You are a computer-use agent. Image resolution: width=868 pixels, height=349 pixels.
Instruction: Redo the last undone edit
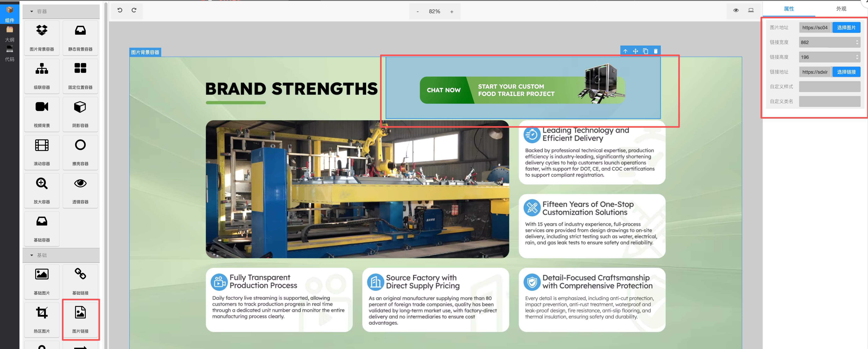click(x=134, y=11)
